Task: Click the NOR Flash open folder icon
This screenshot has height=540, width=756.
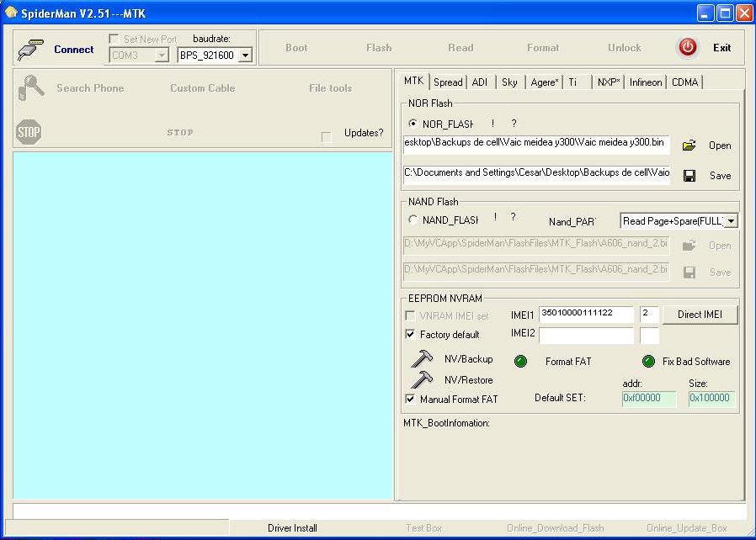Action: tap(689, 146)
